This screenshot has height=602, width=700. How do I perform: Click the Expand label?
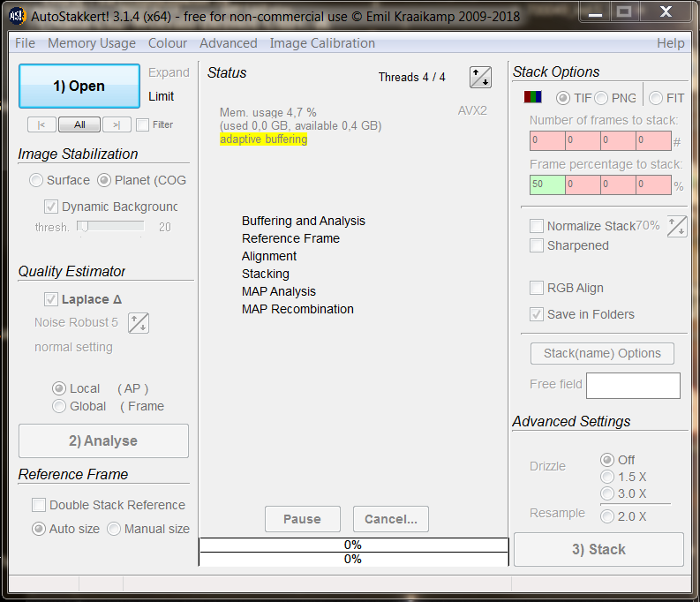pos(169,72)
